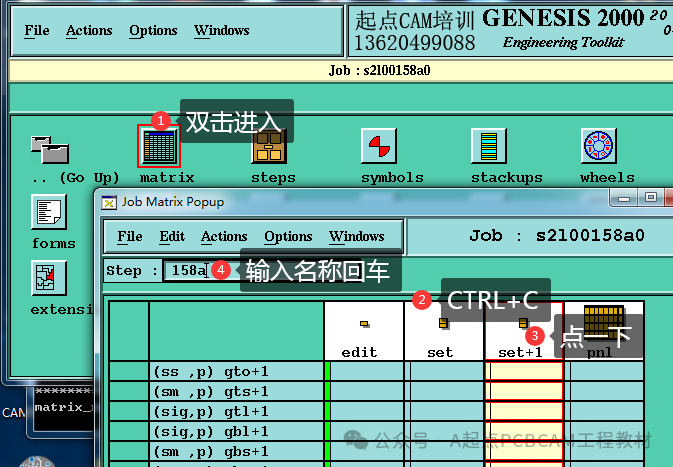Click the pnl column gbl+1 cell
The height and width of the screenshot is (467, 673).
pos(606,431)
